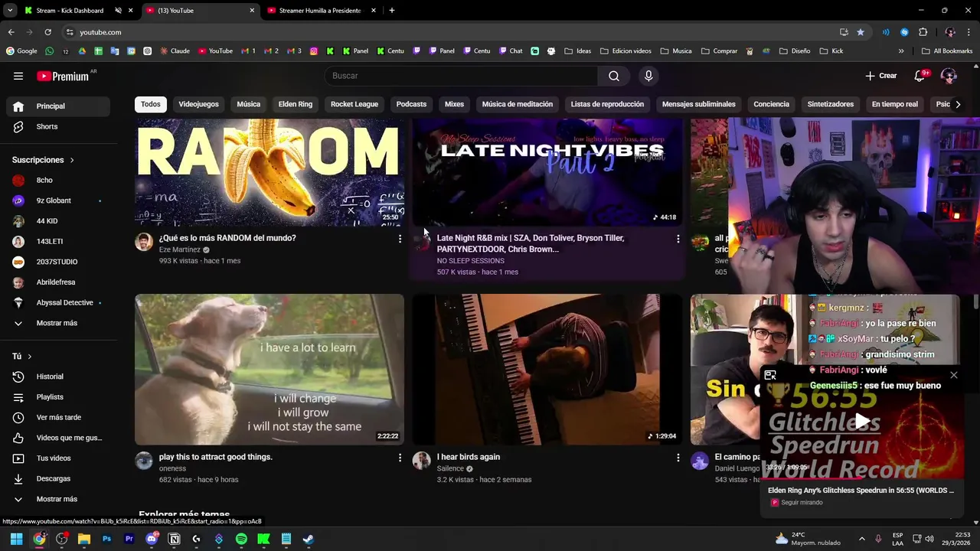Open options for RANDOM del mundo video
Screen dimensions: 980x551
(400, 239)
